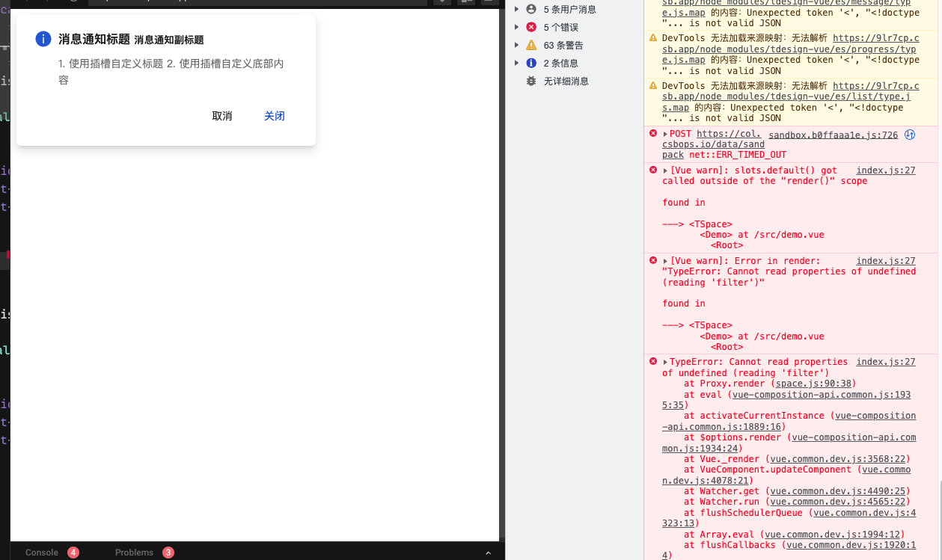
Task: Expand the slots.default() Vue warn entry
Action: 666,170
